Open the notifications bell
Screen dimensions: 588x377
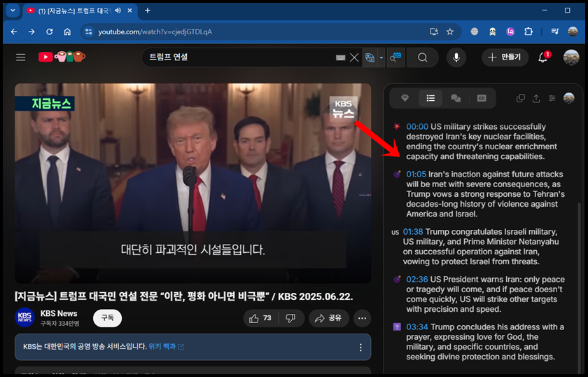click(543, 57)
